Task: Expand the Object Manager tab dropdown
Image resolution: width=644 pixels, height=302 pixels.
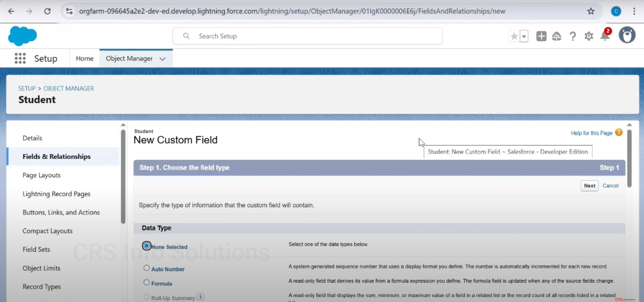Action: 163,59
